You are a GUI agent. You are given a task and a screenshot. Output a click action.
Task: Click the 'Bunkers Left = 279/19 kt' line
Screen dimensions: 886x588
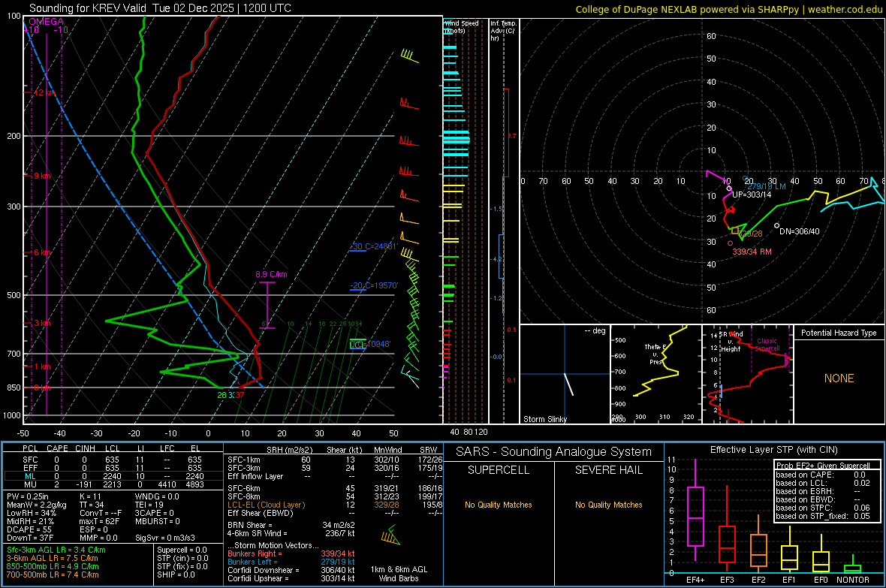click(291, 562)
